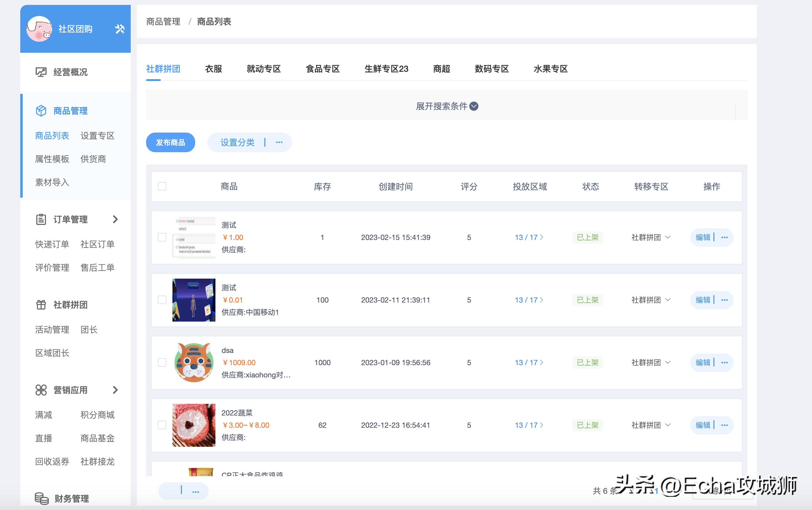The width and height of the screenshot is (812, 510).
Task: Select the 商品管理 box icon in sidebar
Action: point(41,110)
